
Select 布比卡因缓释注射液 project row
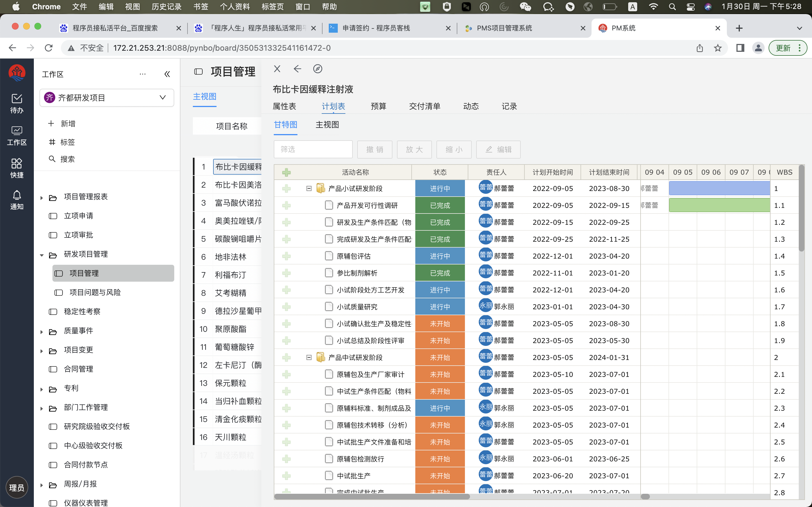(236, 166)
